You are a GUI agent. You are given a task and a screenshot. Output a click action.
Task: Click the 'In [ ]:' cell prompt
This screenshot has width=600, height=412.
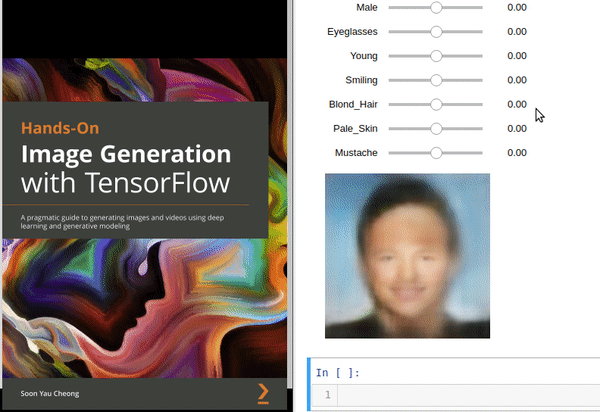click(x=338, y=373)
